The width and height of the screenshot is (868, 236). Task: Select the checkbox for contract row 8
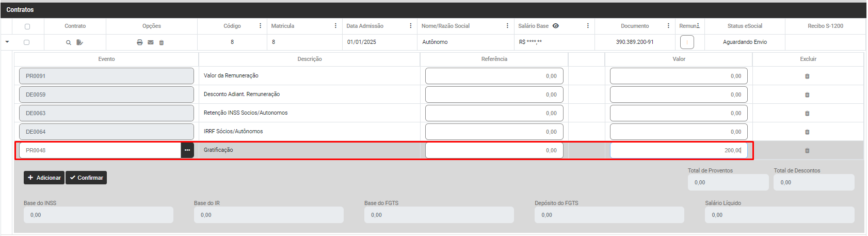tap(27, 42)
